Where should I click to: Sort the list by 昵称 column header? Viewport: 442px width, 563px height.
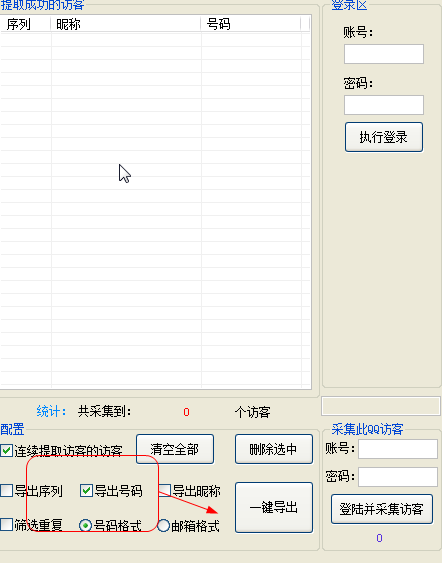coord(126,24)
